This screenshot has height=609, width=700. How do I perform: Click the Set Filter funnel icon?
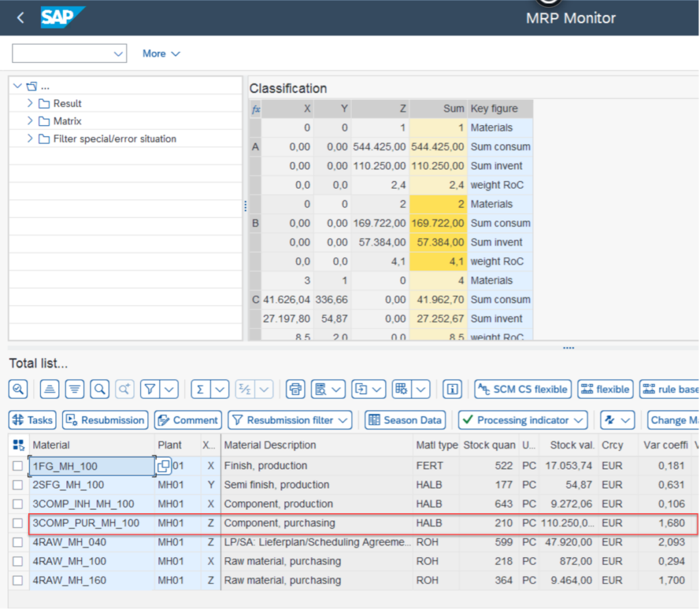pyautogui.click(x=150, y=389)
